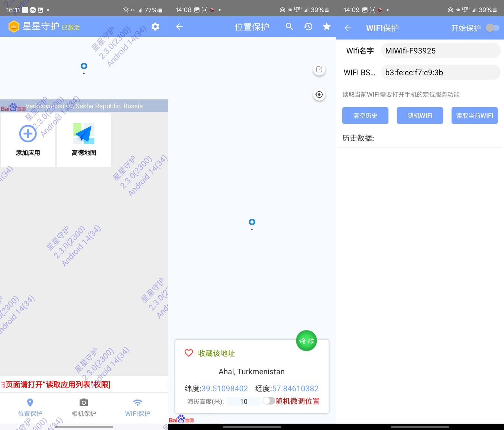Select the WIFI保护 bottom tab
Screen dimensions: 504x430
[x=138, y=408]
